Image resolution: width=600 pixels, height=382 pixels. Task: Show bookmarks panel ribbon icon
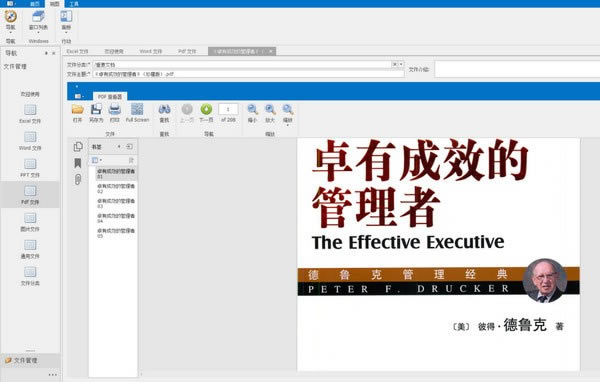tap(78, 163)
